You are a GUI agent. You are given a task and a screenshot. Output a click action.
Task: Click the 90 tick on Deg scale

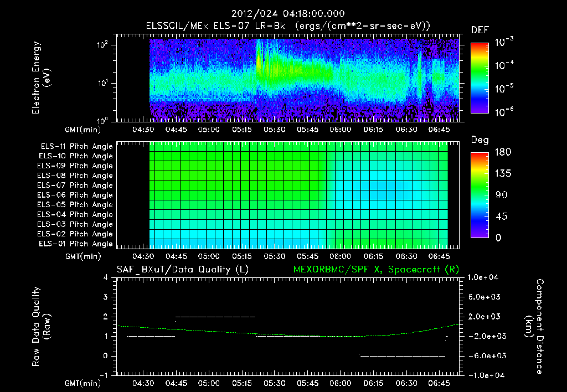tap(502, 195)
